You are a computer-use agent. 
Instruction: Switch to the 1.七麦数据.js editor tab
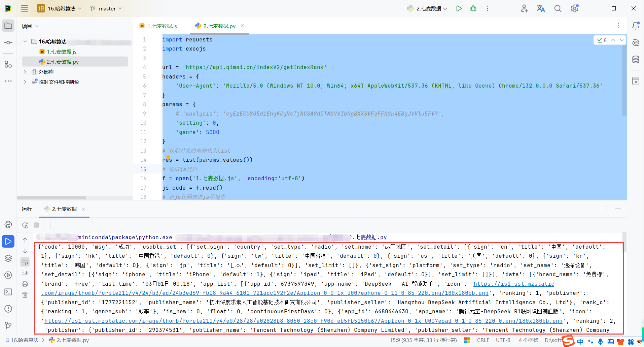pos(158,26)
